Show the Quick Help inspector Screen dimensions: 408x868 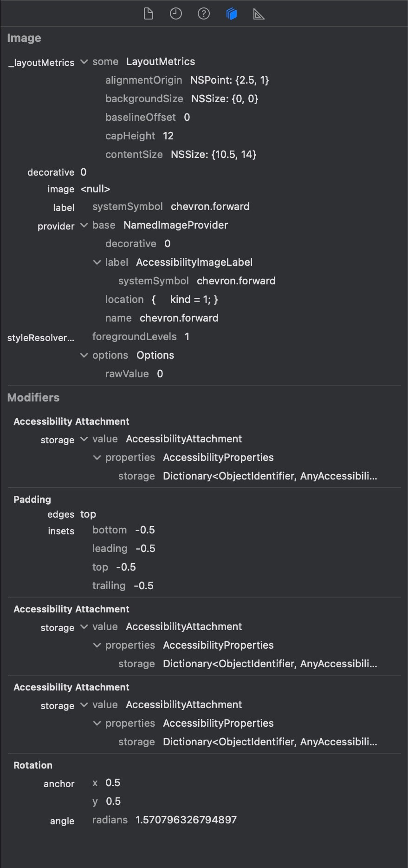click(204, 14)
